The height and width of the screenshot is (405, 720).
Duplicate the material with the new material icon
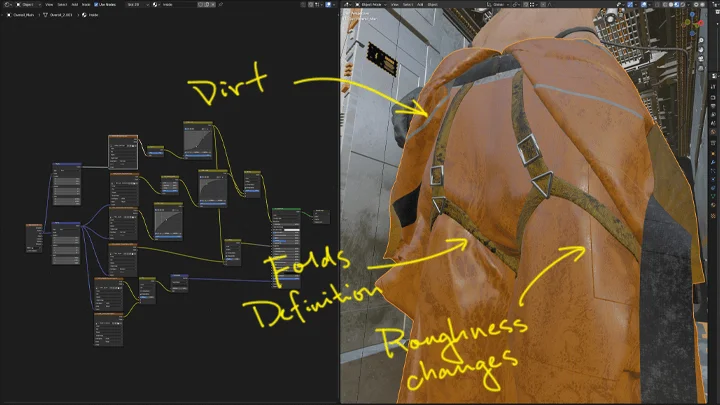[x=207, y=5]
